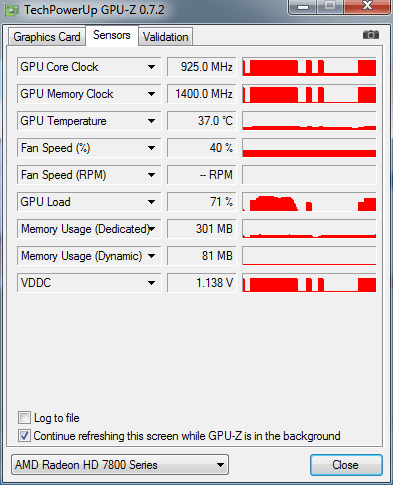Click the Close button
The width and height of the screenshot is (393, 485).
[346, 465]
